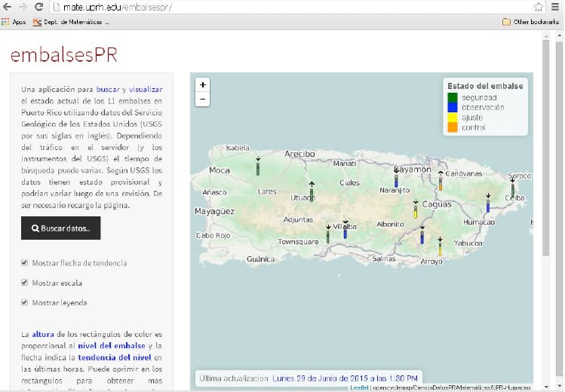Bookmark this page with the star icon

click(x=539, y=7)
